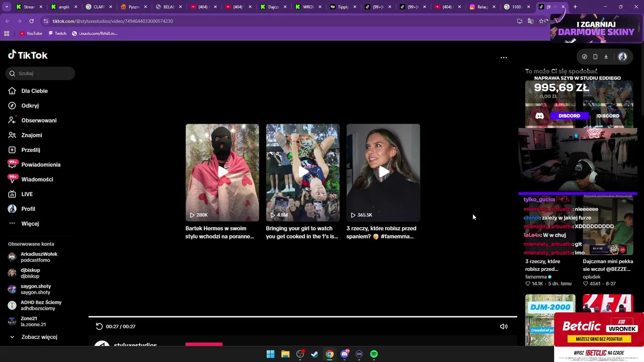Click 3 rzeczy które robisz title
This screenshot has height=362, width=644.
coord(381,232)
